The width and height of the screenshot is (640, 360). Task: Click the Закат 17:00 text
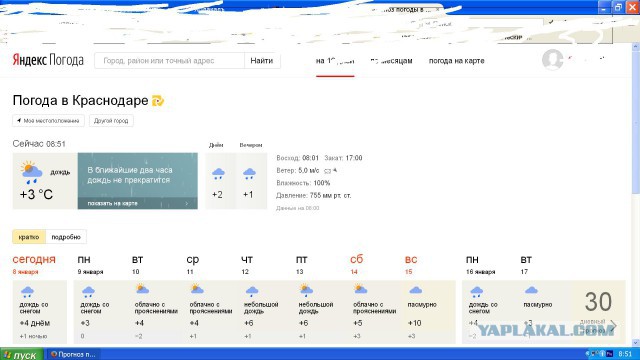pyautogui.click(x=343, y=158)
